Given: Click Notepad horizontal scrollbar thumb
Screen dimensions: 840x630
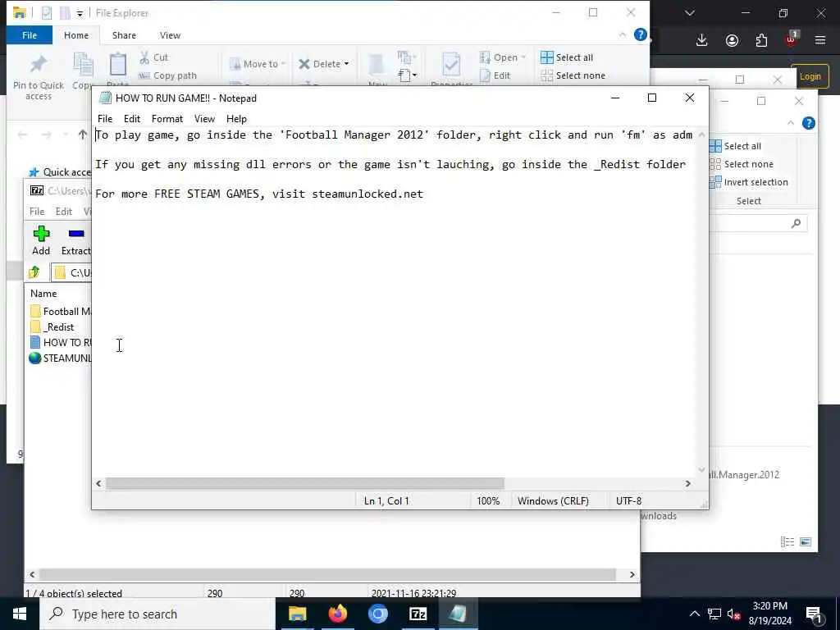Looking at the screenshot, I should click(x=305, y=484).
